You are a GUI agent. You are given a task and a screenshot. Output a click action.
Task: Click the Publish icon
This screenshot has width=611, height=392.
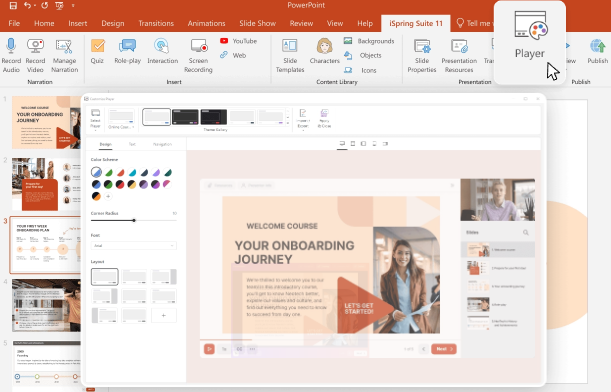tap(597, 46)
